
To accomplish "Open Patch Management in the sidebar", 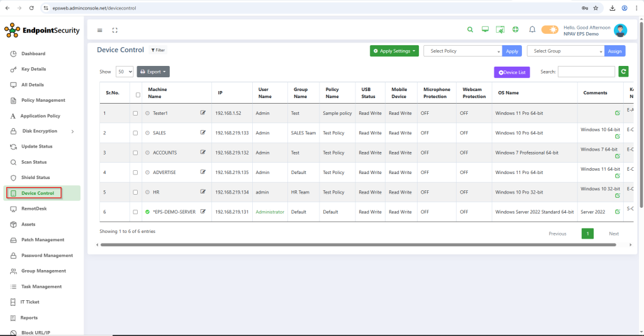I will pos(43,240).
